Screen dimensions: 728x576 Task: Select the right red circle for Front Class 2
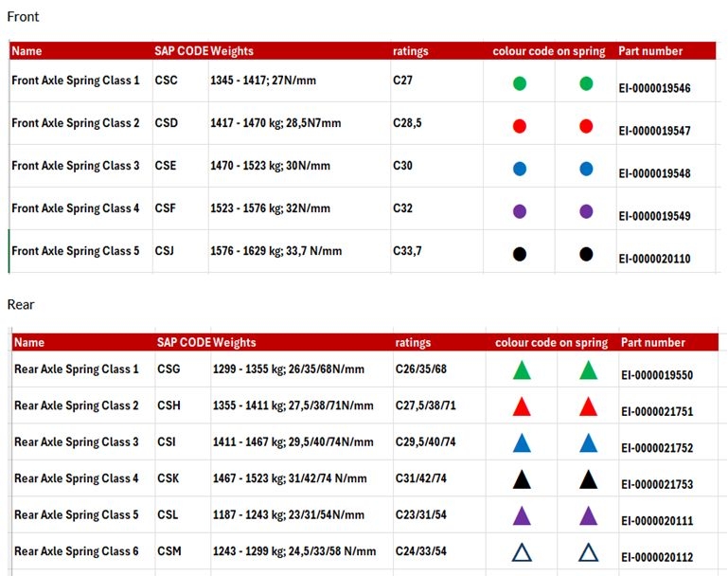click(586, 126)
